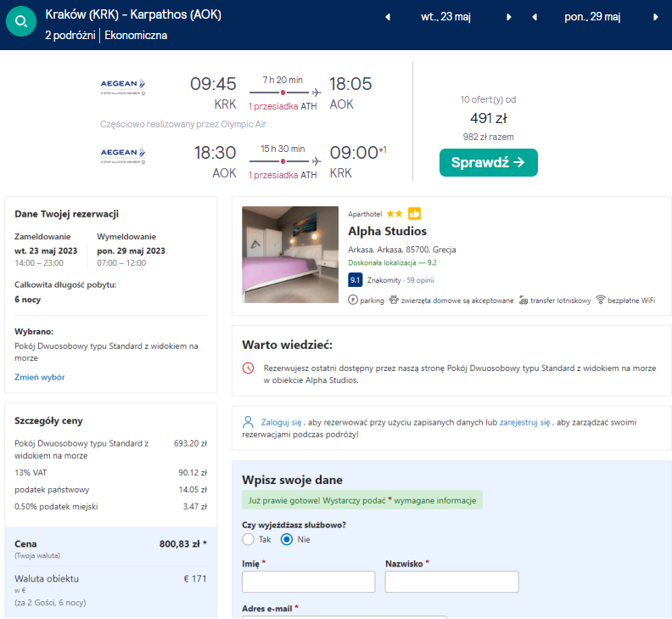
Task: Click the Sprawdź button
Action: (x=488, y=162)
